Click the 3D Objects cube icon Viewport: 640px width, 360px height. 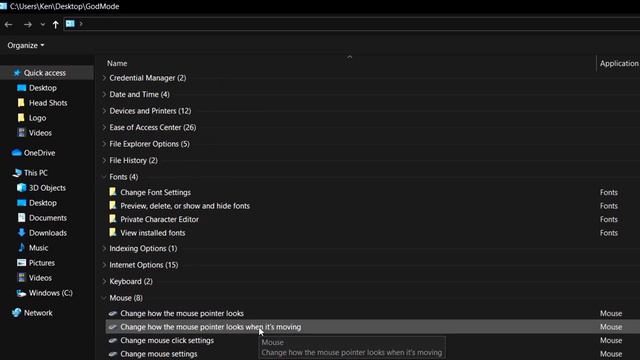pos(22,188)
